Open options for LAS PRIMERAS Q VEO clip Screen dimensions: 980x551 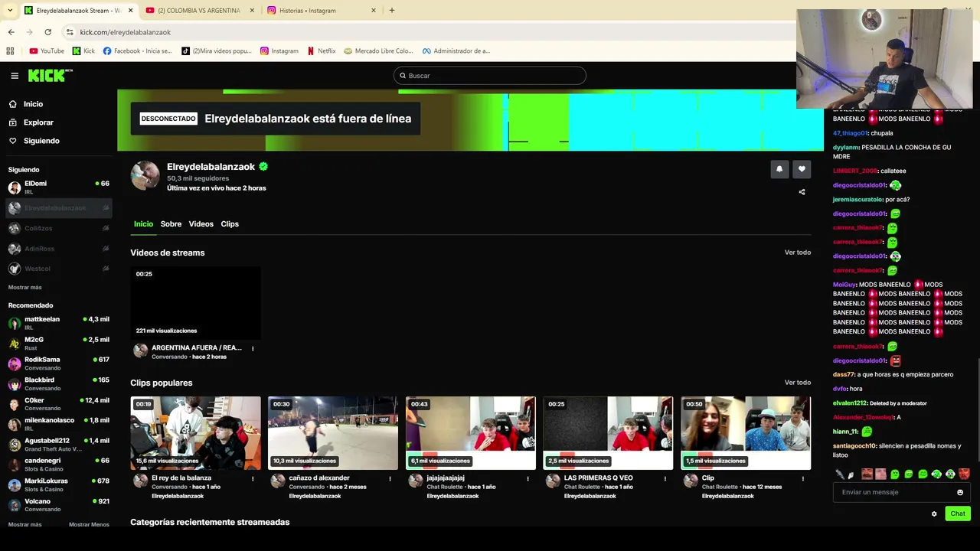tap(665, 479)
